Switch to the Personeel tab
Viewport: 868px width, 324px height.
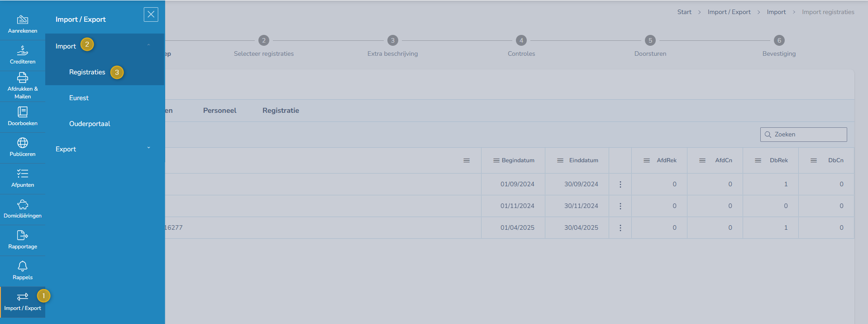coord(219,111)
